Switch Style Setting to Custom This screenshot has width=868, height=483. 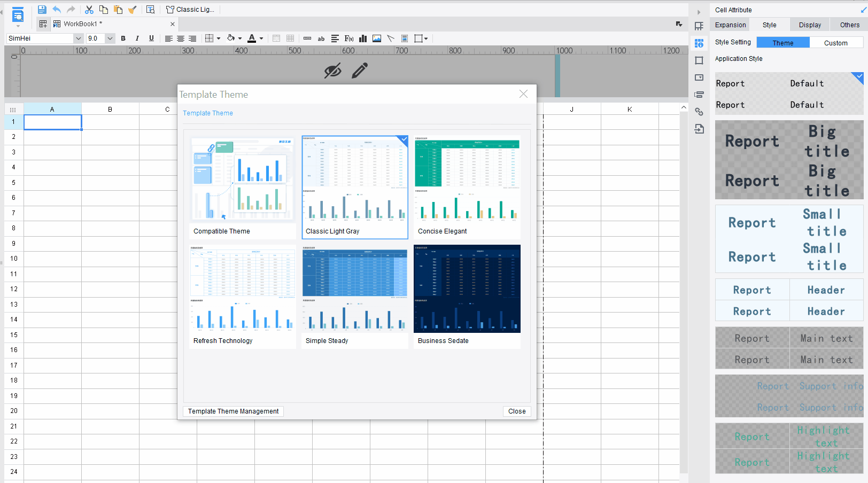tap(836, 42)
